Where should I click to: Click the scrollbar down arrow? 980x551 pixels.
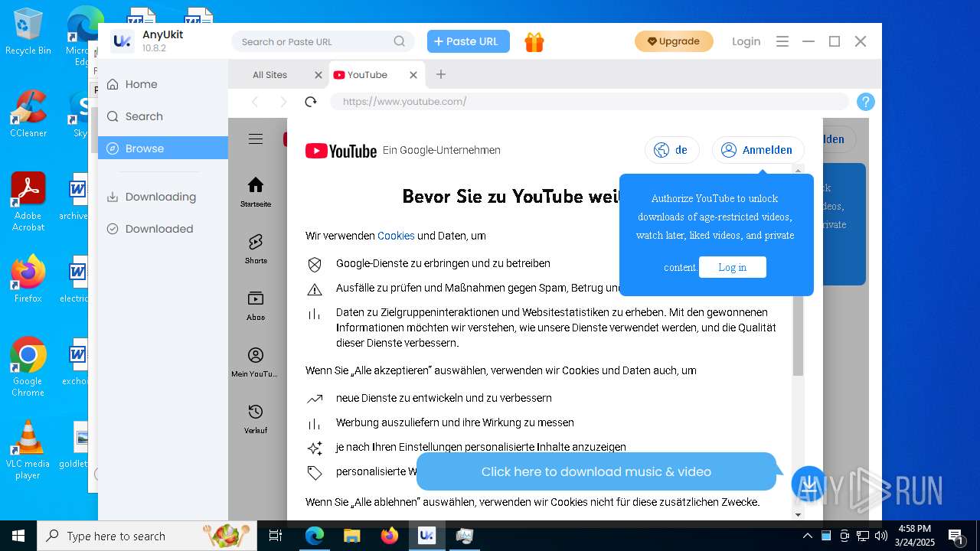(798, 514)
